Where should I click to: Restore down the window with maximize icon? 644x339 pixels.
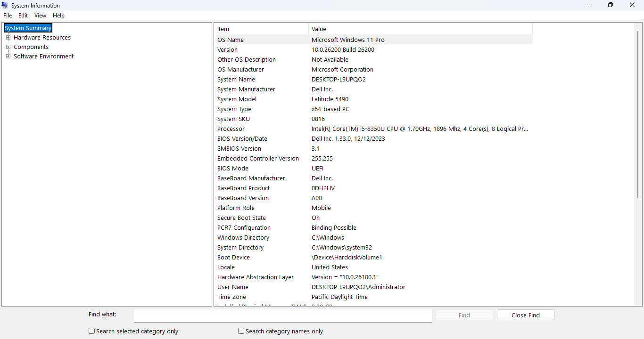point(611,5)
